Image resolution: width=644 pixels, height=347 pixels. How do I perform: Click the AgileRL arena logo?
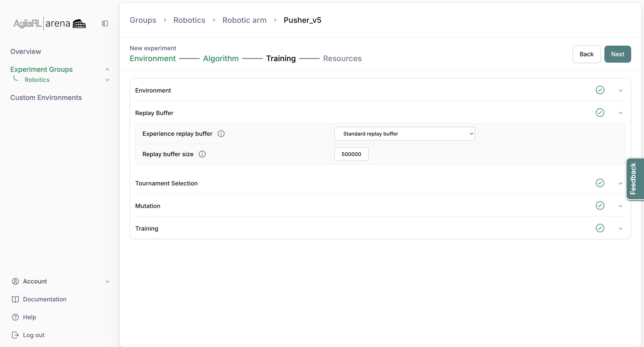click(x=50, y=23)
